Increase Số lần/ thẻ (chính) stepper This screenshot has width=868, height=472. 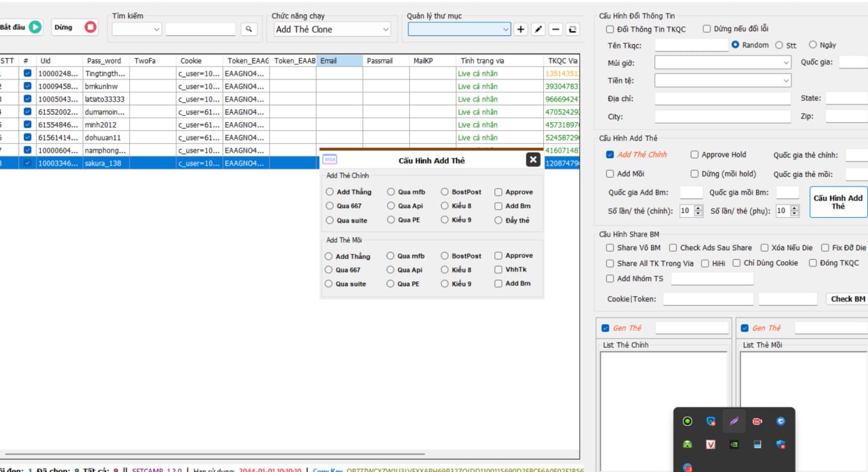tap(698, 208)
